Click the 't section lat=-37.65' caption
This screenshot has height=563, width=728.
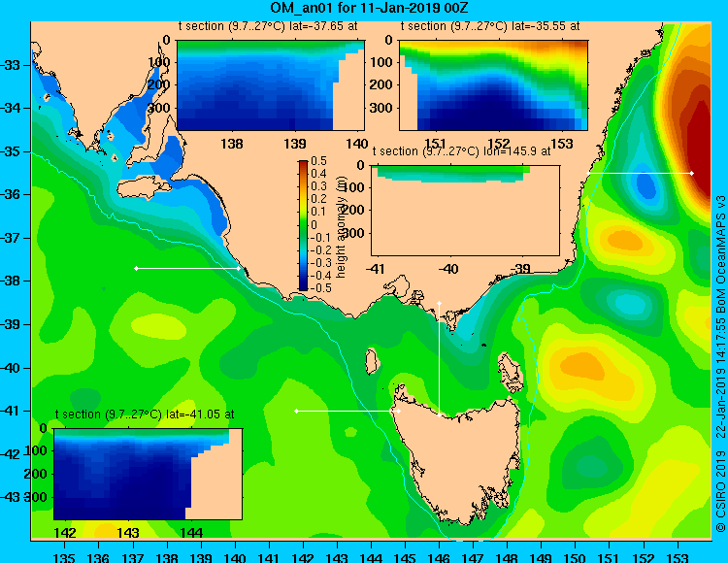[268, 26]
